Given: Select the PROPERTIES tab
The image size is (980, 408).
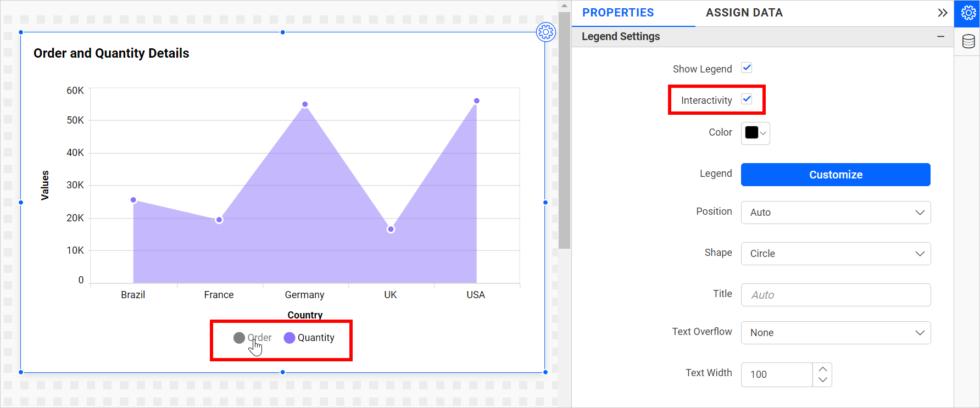Looking at the screenshot, I should pos(618,13).
